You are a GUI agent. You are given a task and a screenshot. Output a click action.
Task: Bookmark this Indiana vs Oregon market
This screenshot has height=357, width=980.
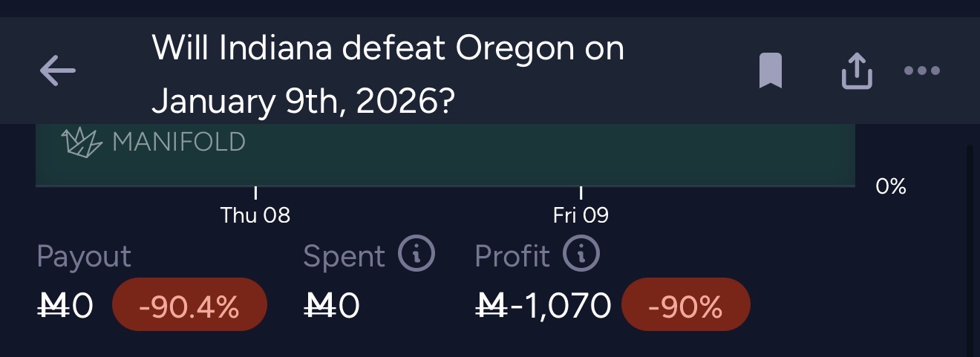click(771, 72)
